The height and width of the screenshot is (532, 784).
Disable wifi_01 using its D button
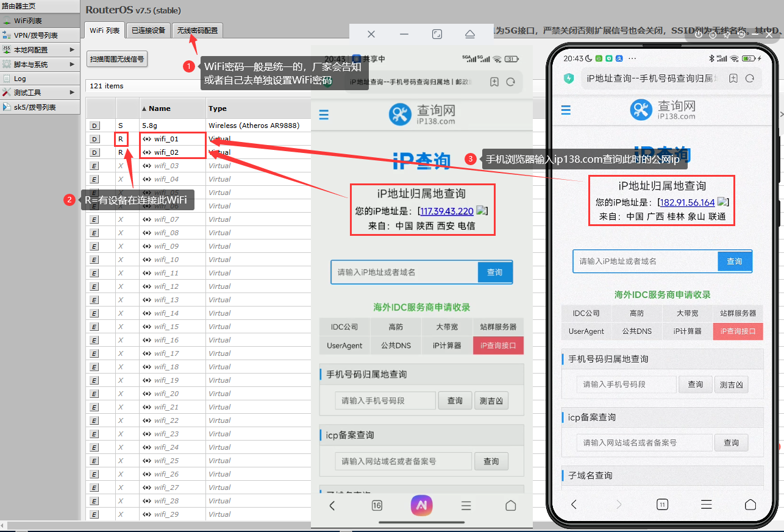click(x=94, y=139)
